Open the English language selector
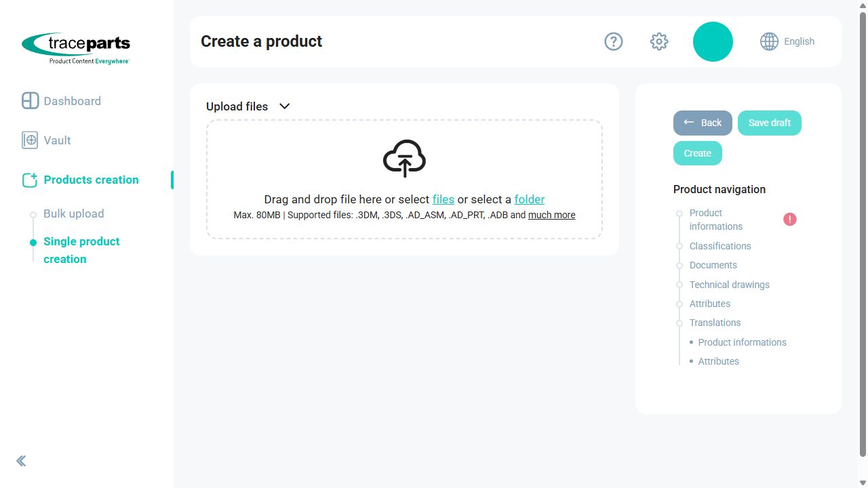 coord(799,41)
